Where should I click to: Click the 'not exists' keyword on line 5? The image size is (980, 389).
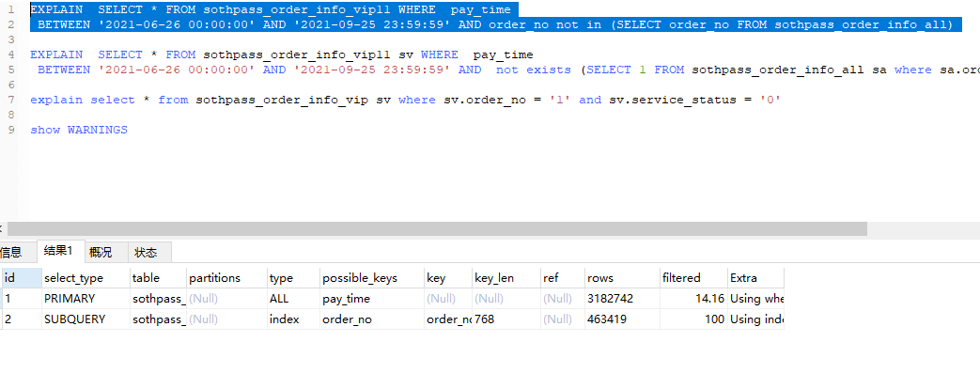(533, 70)
